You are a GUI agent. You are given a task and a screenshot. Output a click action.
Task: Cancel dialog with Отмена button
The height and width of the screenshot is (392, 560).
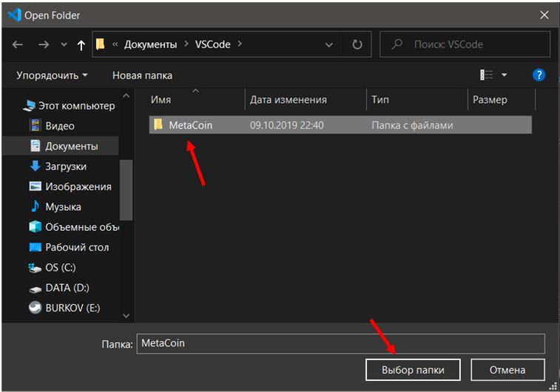point(507,370)
